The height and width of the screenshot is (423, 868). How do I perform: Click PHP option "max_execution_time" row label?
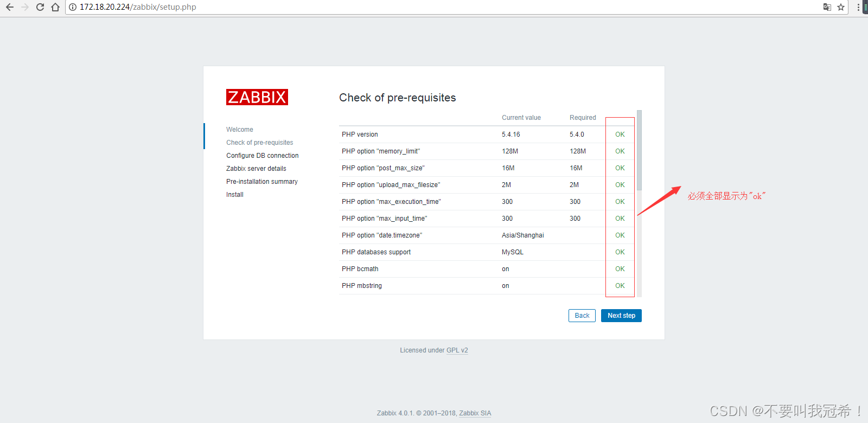point(391,202)
